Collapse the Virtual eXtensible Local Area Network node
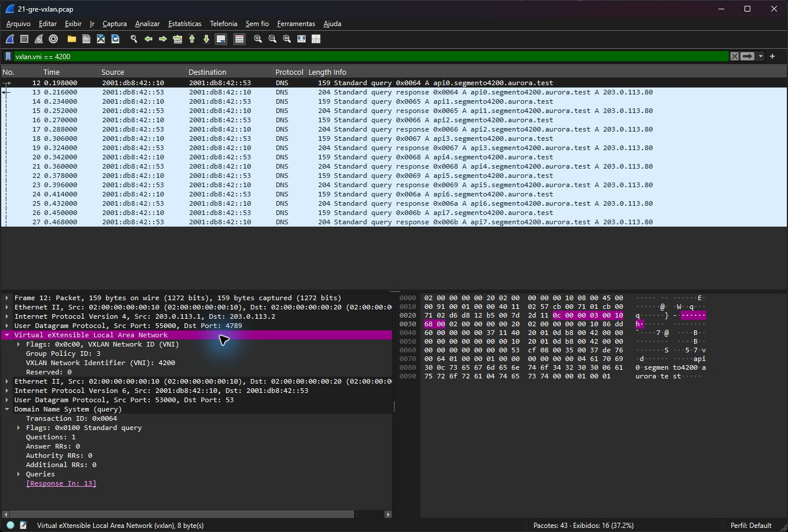This screenshot has width=788, height=532. [7, 335]
